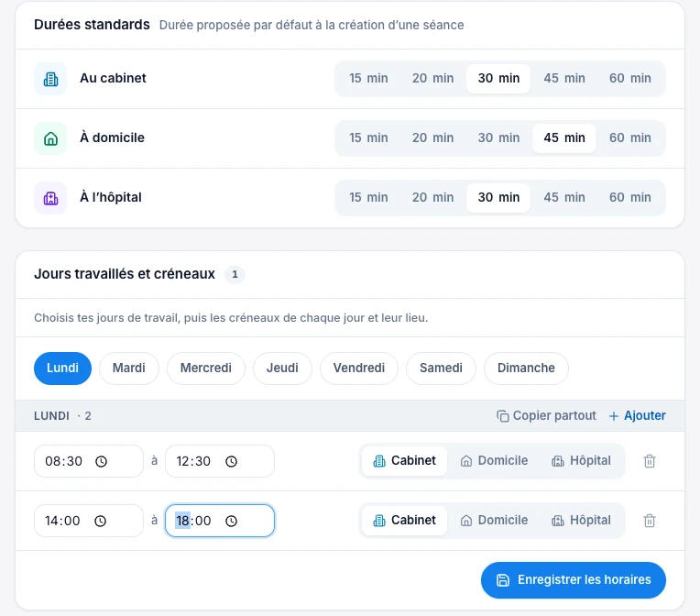The width and height of the screenshot is (700, 616).
Task: Select 30 min for Au cabinet
Action: coord(498,79)
